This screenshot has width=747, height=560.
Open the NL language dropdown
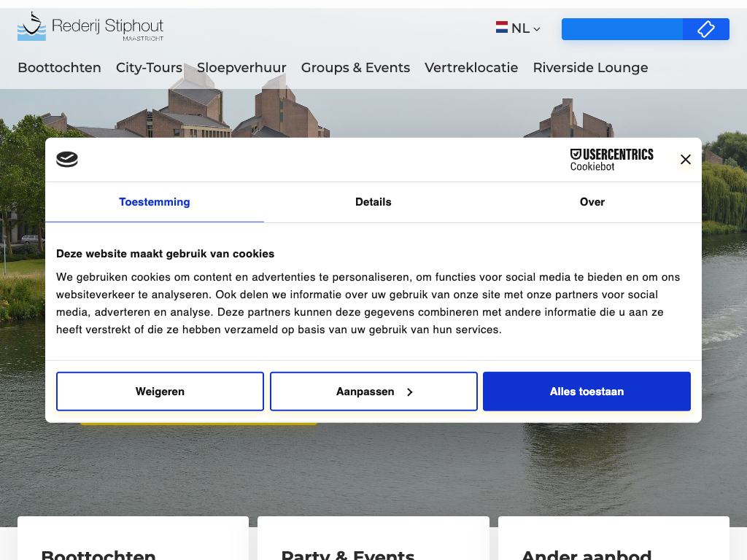pos(519,28)
